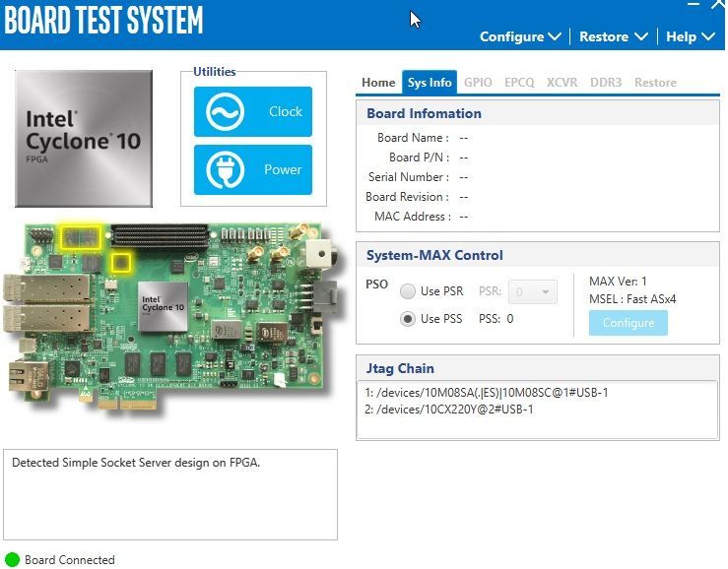Close the Board Test System window
This screenshot has height=569, width=728.
point(718,4)
